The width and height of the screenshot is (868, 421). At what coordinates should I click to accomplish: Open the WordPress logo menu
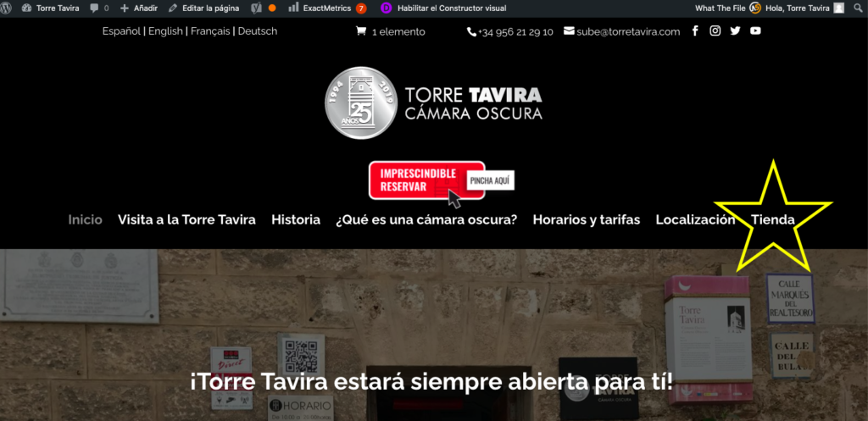(x=7, y=8)
